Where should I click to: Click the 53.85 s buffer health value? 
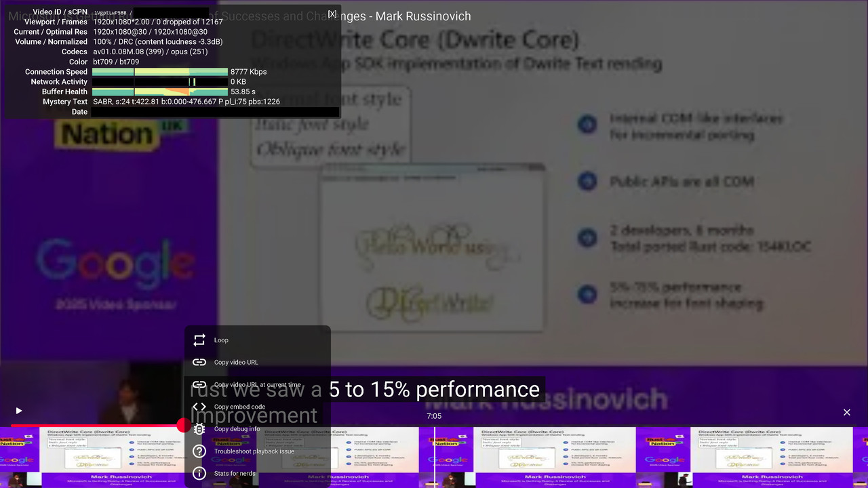tap(243, 91)
